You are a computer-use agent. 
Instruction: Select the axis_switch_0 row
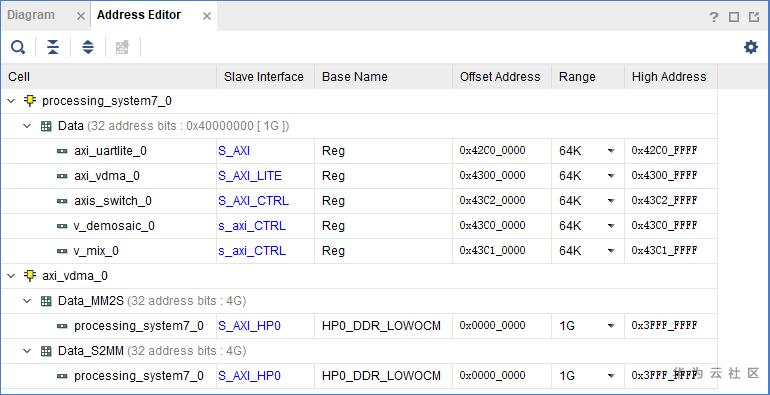coord(359,201)
